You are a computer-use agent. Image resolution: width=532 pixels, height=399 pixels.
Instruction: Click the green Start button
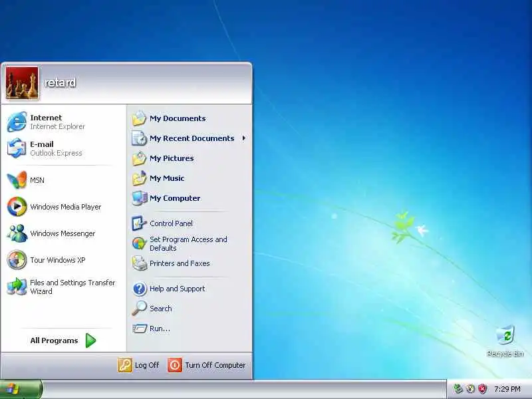click(21, 389)
